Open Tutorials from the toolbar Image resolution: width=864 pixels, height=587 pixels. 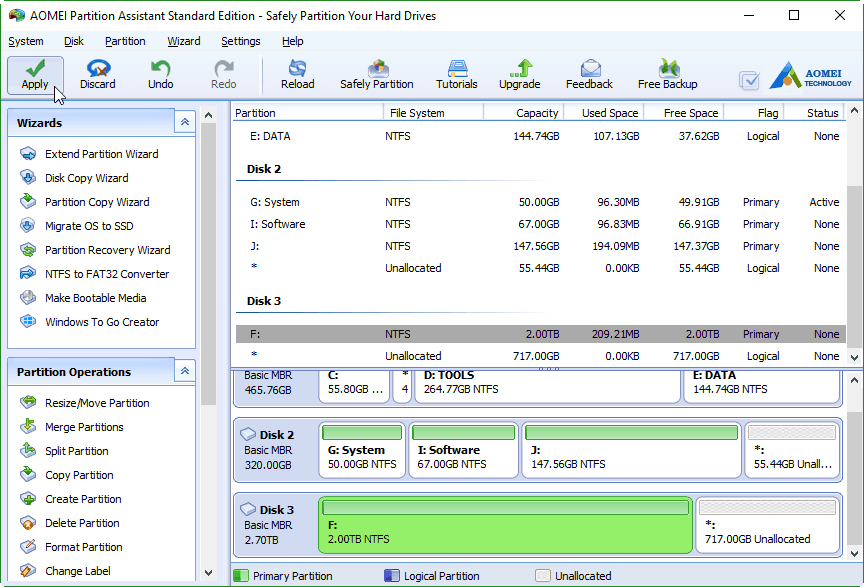(457, 74)
